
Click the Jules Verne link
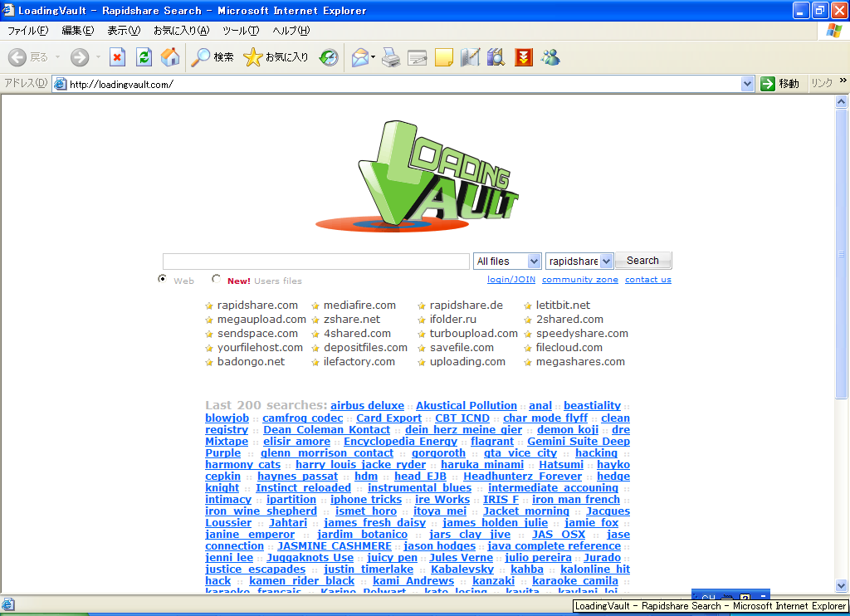(461, 557)
